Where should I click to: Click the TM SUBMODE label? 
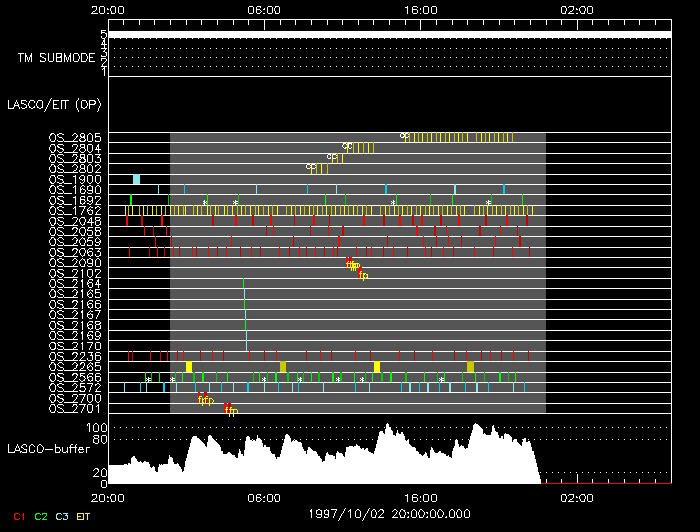point(55,58)
